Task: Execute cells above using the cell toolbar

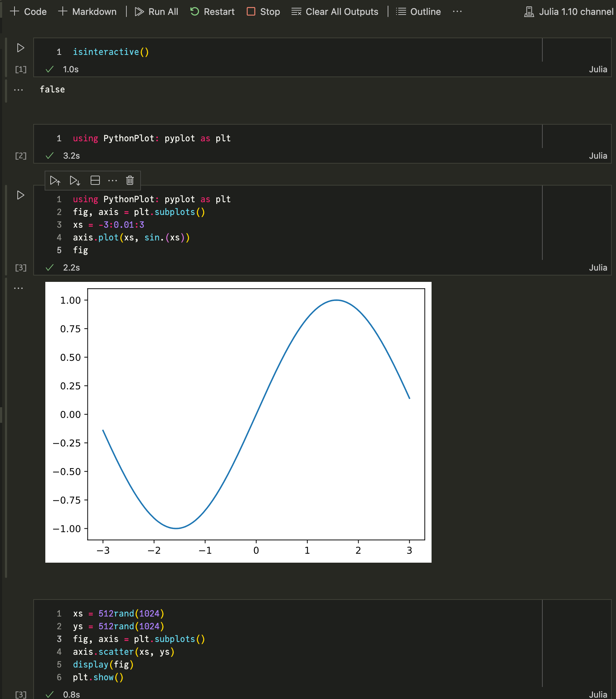Action: click(55, 181)
